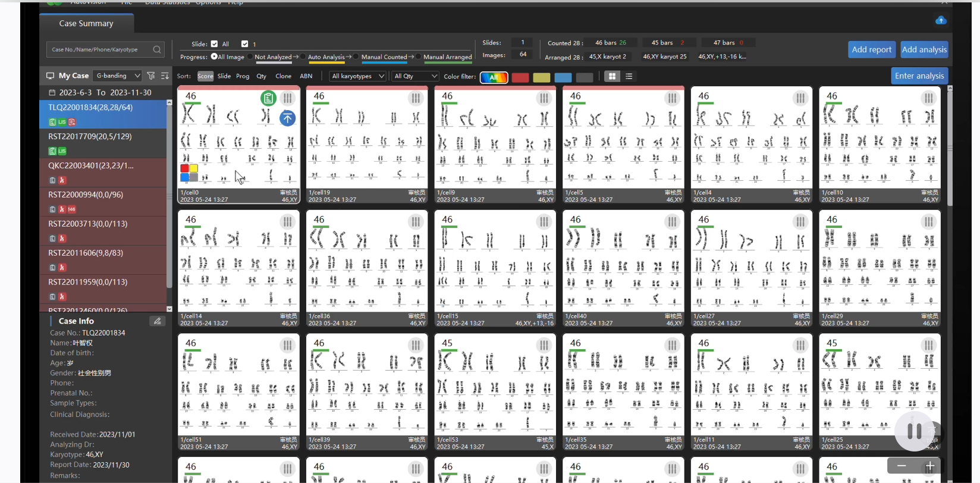Select the All color filter swatch
Screen dimensions: 980x483
[494, 77]
